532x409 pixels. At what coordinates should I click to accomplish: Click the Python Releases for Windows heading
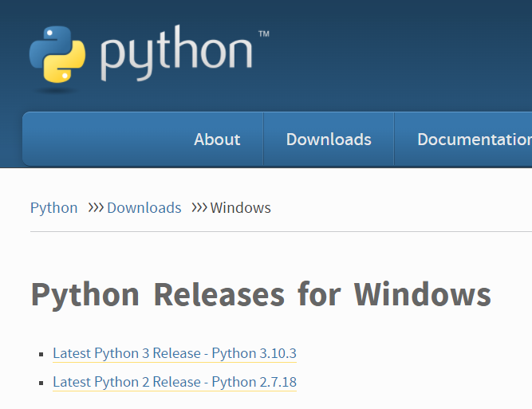(261, 295)
